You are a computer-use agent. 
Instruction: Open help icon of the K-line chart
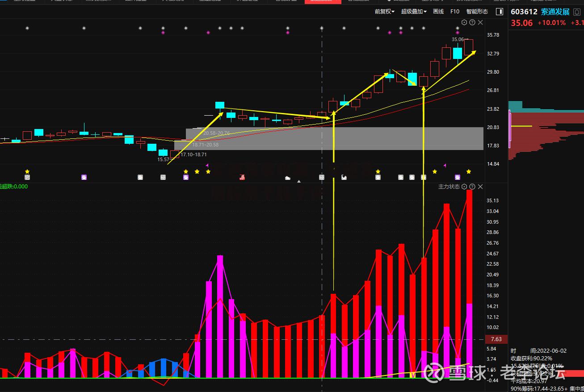(472, 22)
